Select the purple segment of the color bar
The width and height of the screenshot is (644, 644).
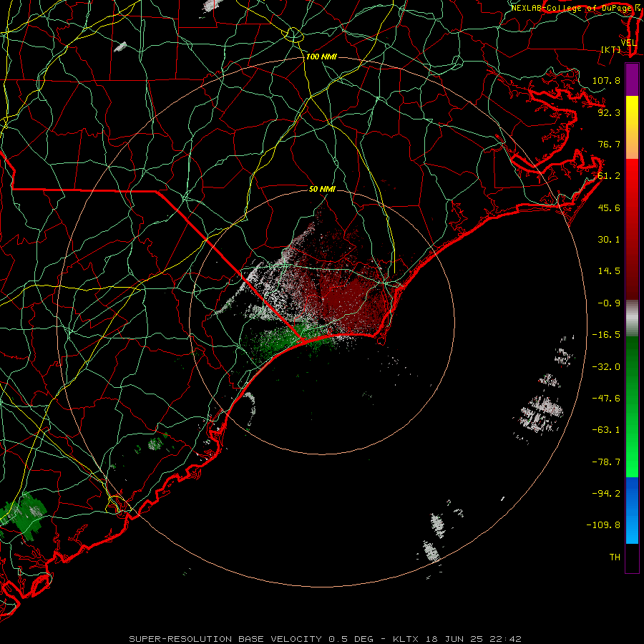tap(632, 79)
